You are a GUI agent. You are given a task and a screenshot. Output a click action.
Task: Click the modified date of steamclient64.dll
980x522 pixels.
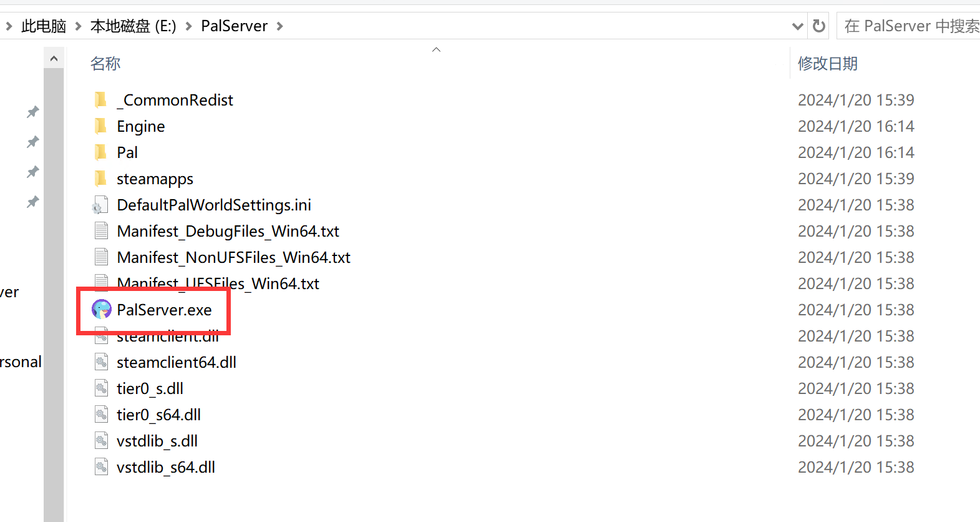click(x=856, y=362)
